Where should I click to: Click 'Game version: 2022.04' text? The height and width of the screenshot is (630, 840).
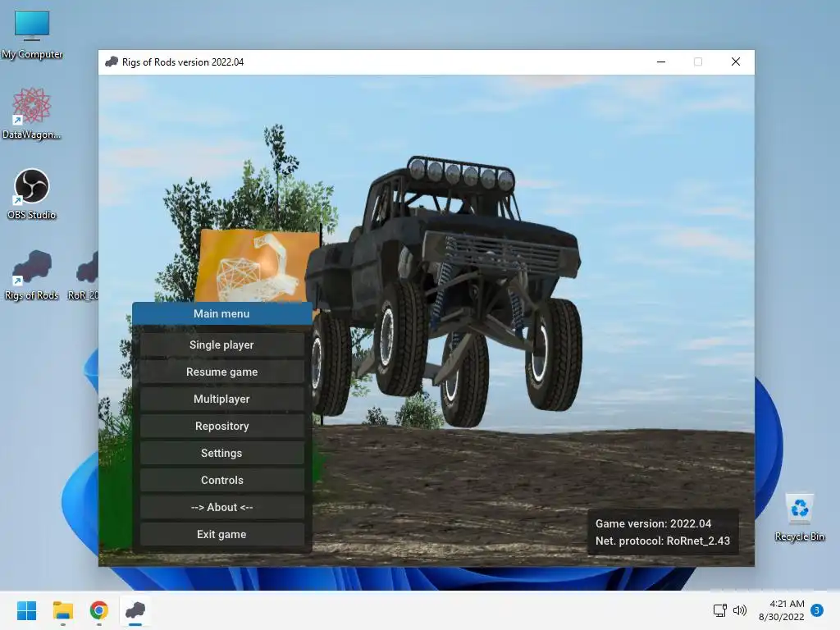tap(653, 524)
